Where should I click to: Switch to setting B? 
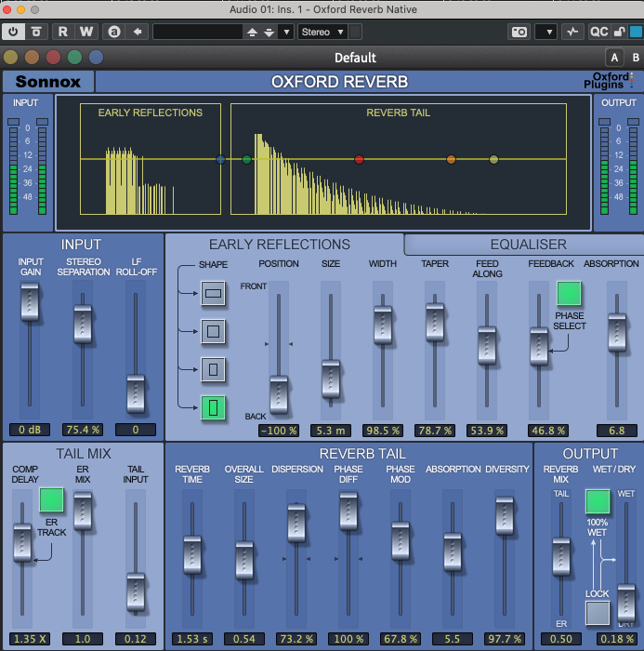(636, 58)
